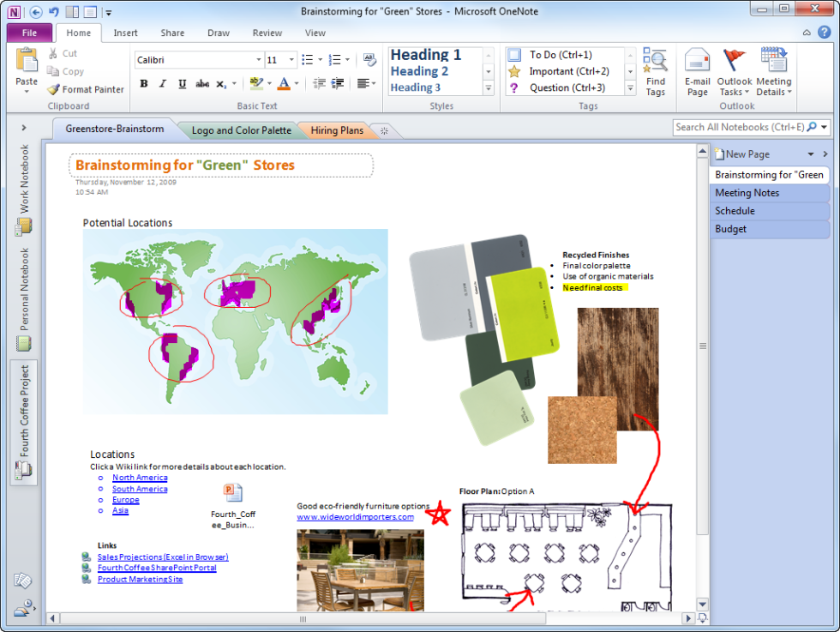This screenshot has height=632, width=840.
Task: Toggle the To Do checkbox tag
Action: [514, 55]
